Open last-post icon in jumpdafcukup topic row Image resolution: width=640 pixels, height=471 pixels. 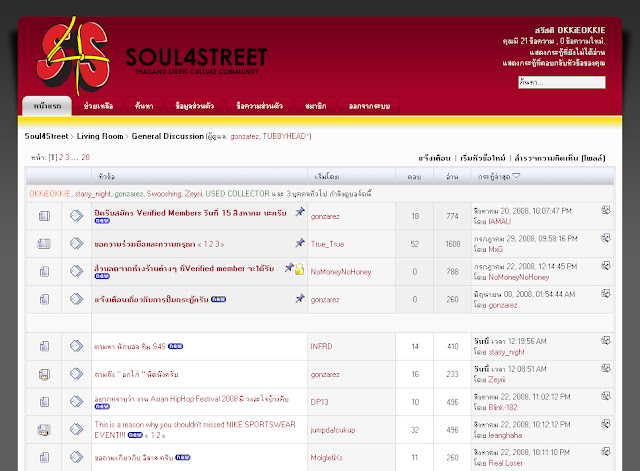[x=606, y=424]
